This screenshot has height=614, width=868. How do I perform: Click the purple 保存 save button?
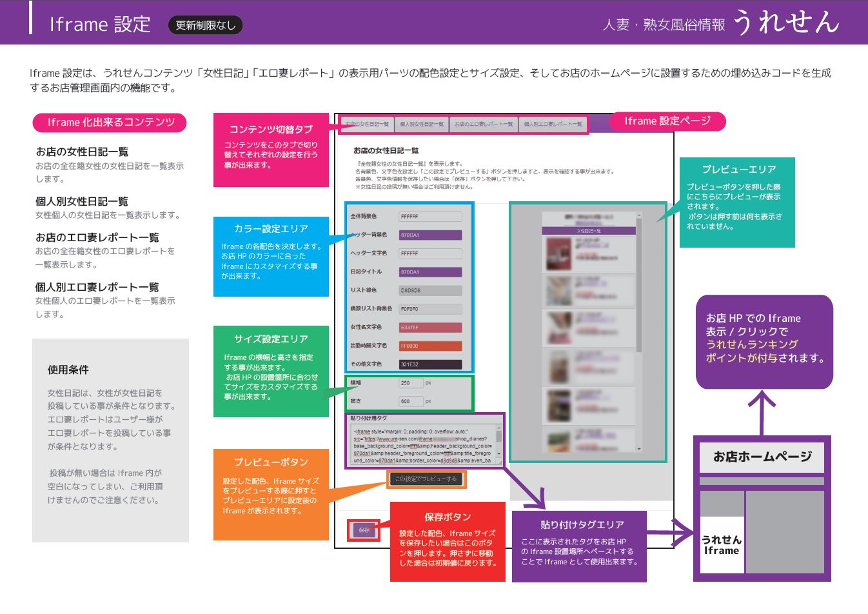point(364,530)
